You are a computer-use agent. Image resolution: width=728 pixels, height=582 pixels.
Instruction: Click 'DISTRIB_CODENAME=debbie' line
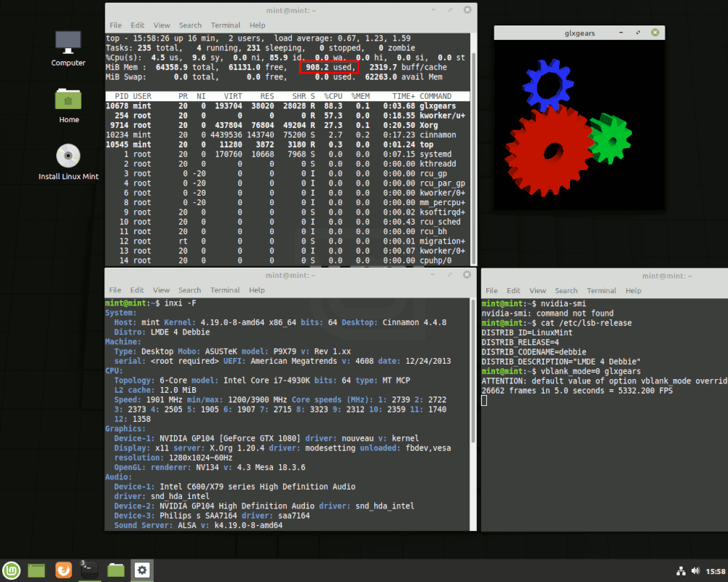click(534, 352)
